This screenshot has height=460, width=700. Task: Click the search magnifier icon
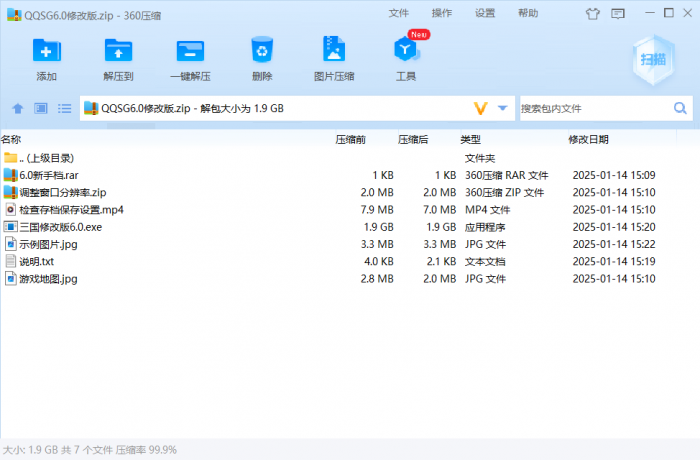click(680, 108)
